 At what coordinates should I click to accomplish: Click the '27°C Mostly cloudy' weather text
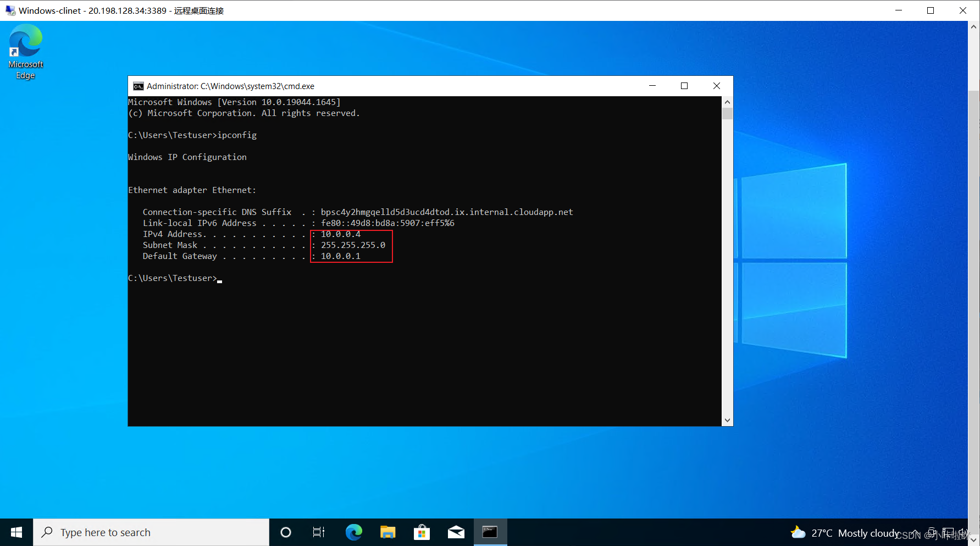coord(855,533)
